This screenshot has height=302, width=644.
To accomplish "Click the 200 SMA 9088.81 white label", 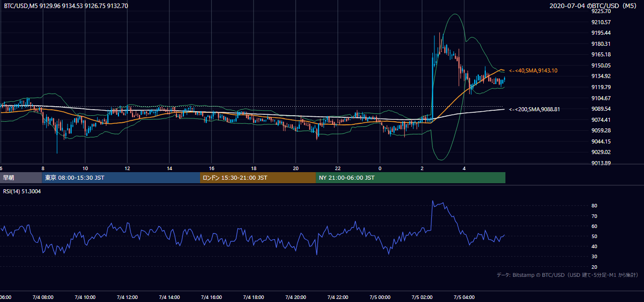I will point(534,109).
